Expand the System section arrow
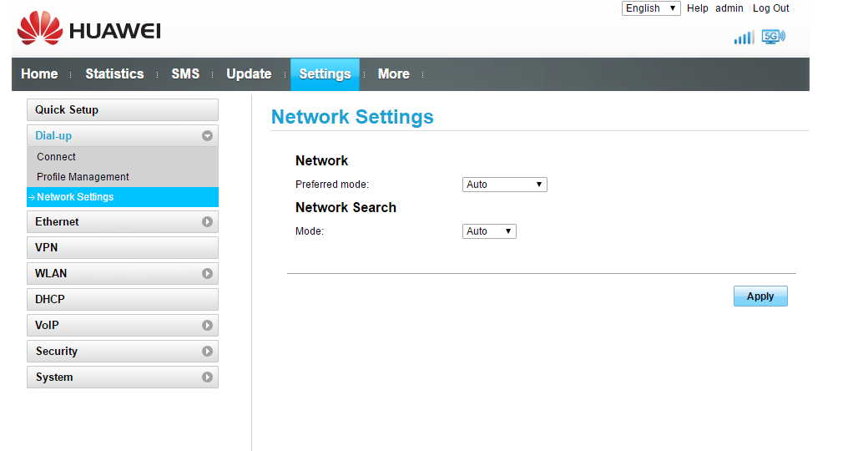The width and height of the screenshot is (868, 451). pyautogui.click(x=207, y=378)
